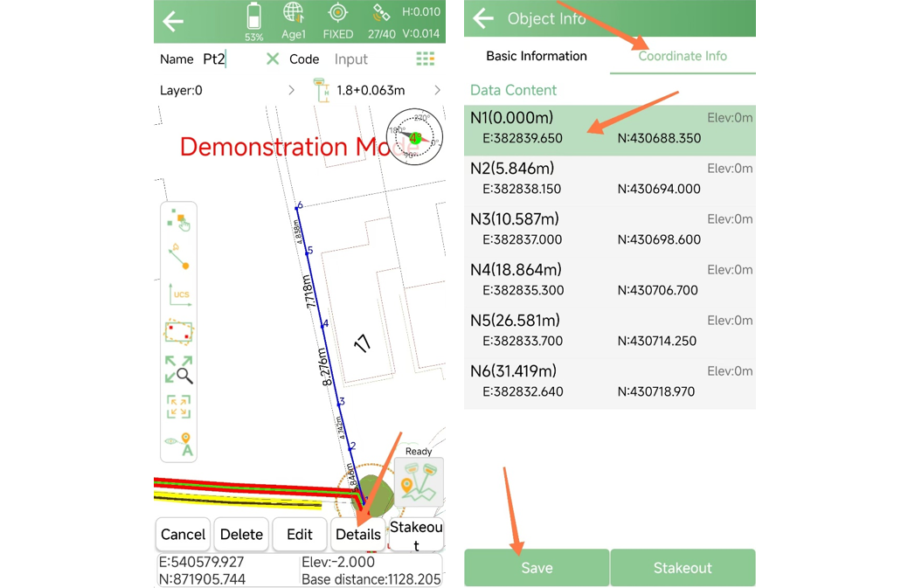Toggle the point label visibility eye icon
The width and height of the screenshot is (908, 588).
(x=178, y=444)
